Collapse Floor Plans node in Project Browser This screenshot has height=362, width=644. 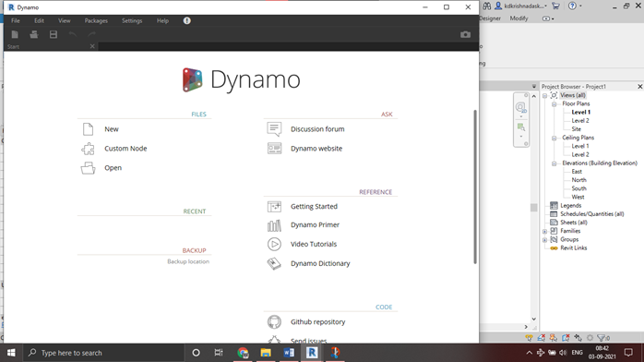[555, 104]
